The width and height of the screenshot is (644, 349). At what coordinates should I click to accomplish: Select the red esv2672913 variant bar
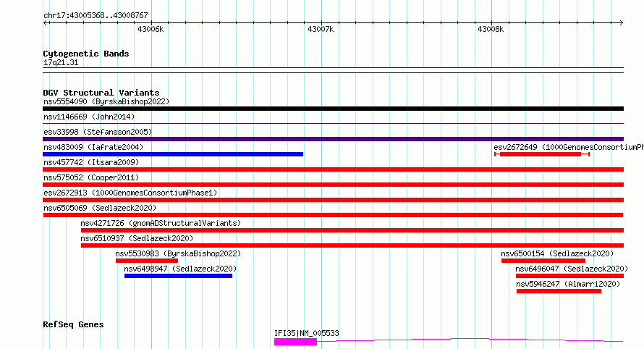click(333, 200)
